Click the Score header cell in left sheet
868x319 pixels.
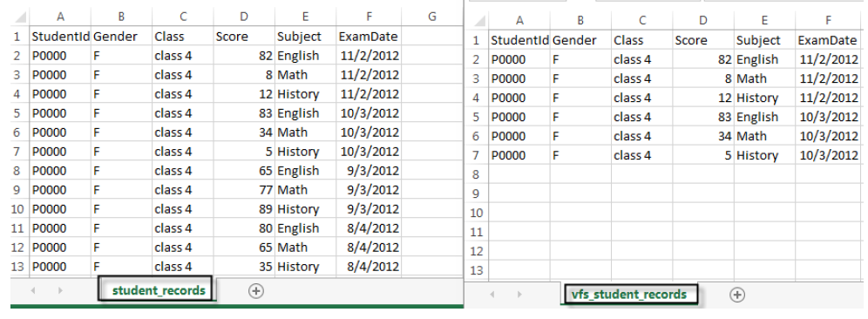point(244,37)
